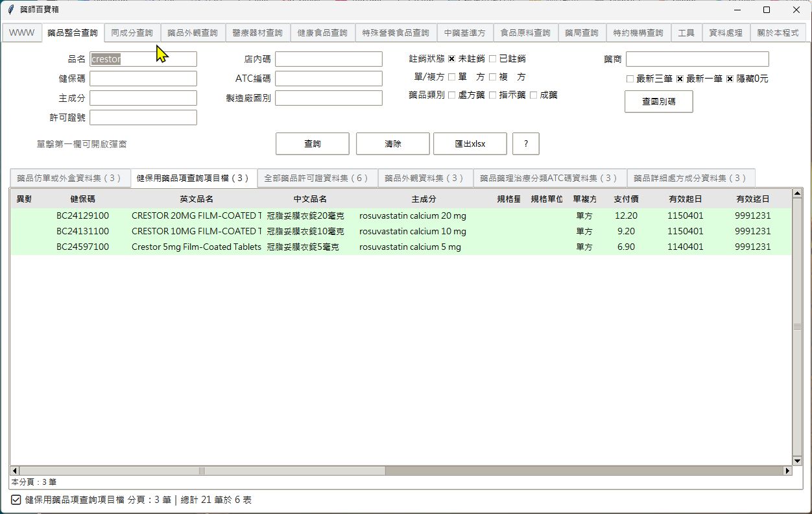Click the table's scroll up arrow

click(x=797, y=193)
